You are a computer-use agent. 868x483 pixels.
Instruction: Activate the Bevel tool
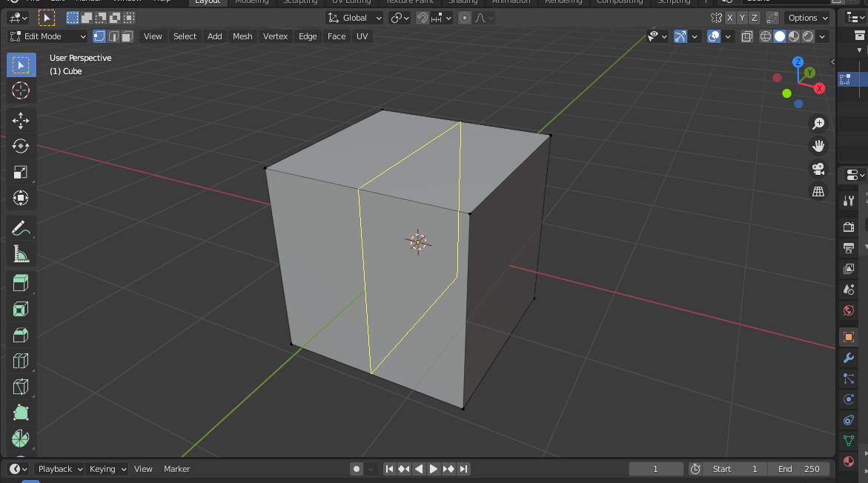pyautogui.click(x=21, y=336)
